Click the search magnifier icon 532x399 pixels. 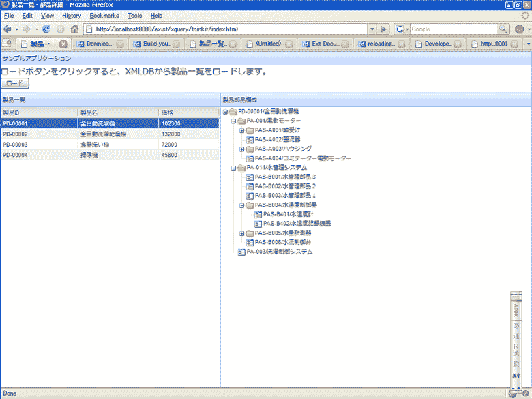point(503,29)
